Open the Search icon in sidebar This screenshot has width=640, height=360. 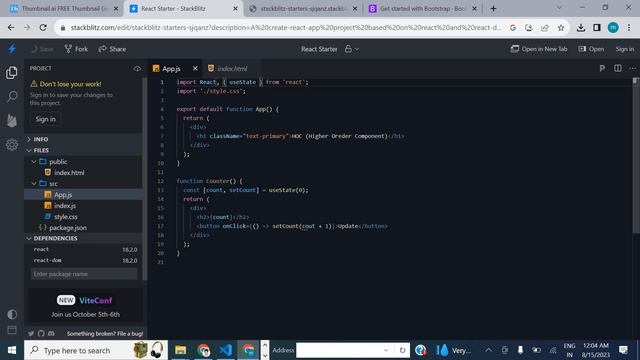[12, 97]
